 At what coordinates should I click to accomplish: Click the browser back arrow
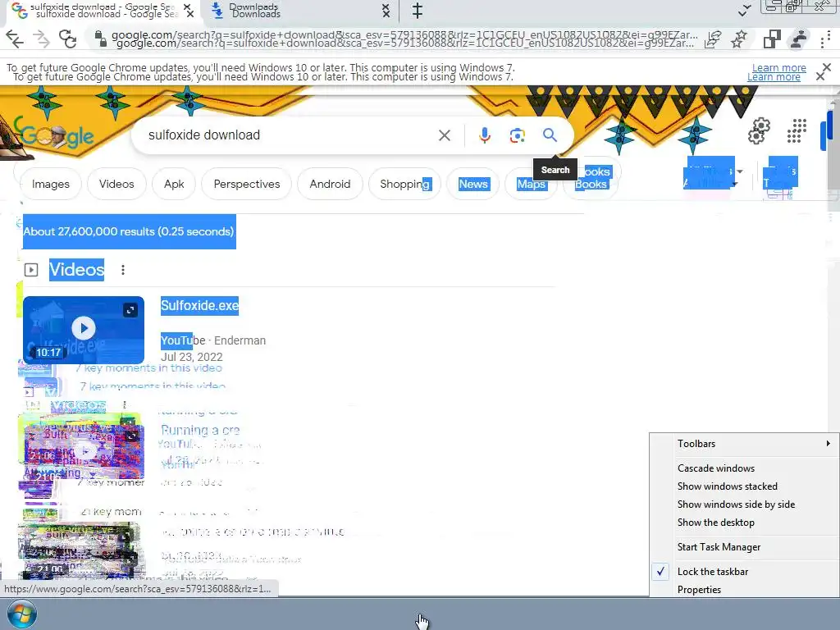(x=15, y=39)
